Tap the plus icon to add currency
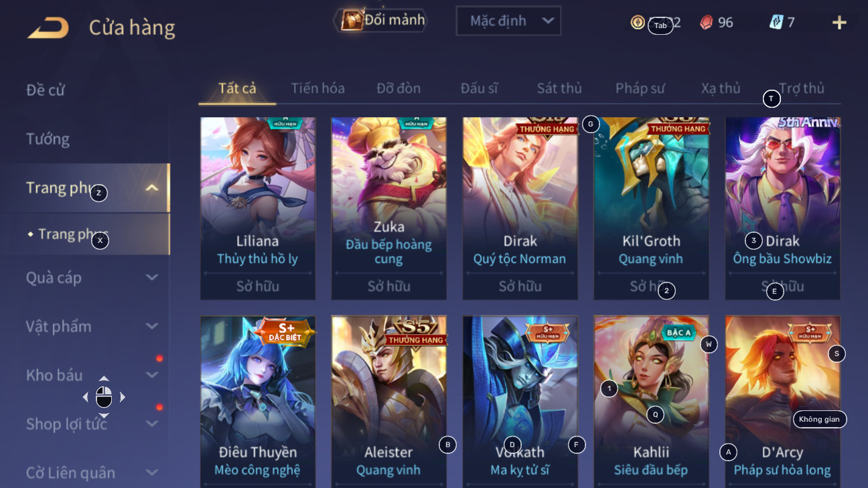 pos(839,23)
